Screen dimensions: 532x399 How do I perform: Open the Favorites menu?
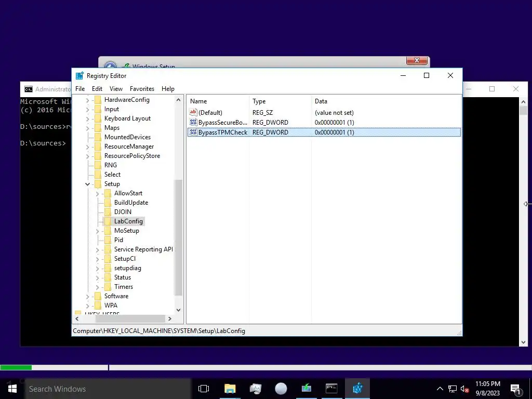click(x=142, y=88)
